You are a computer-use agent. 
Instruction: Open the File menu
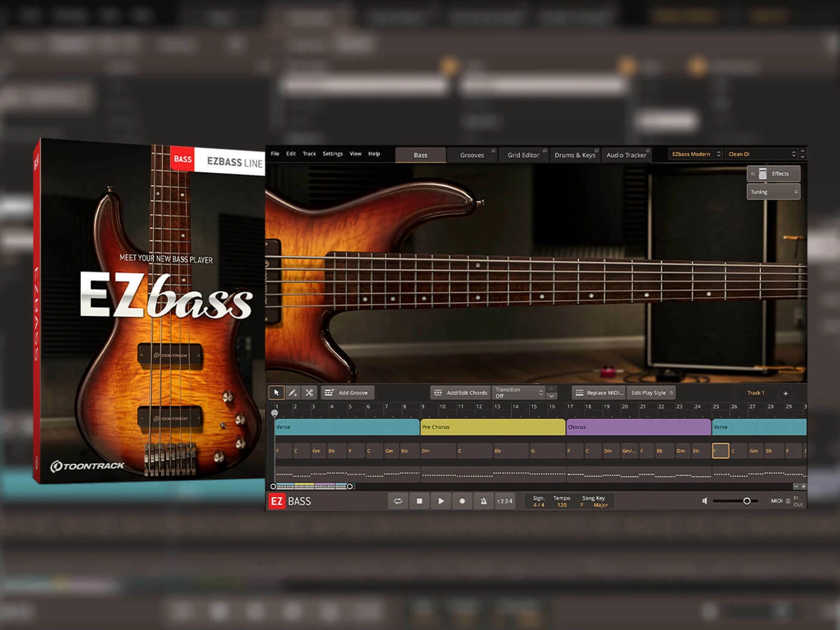tap(275, 154)
